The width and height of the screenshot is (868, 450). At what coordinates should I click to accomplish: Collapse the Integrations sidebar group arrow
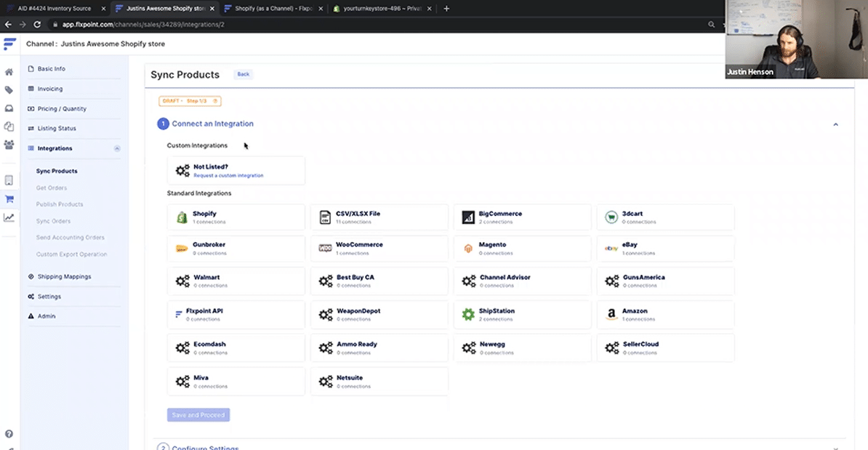tap(117, 148)
